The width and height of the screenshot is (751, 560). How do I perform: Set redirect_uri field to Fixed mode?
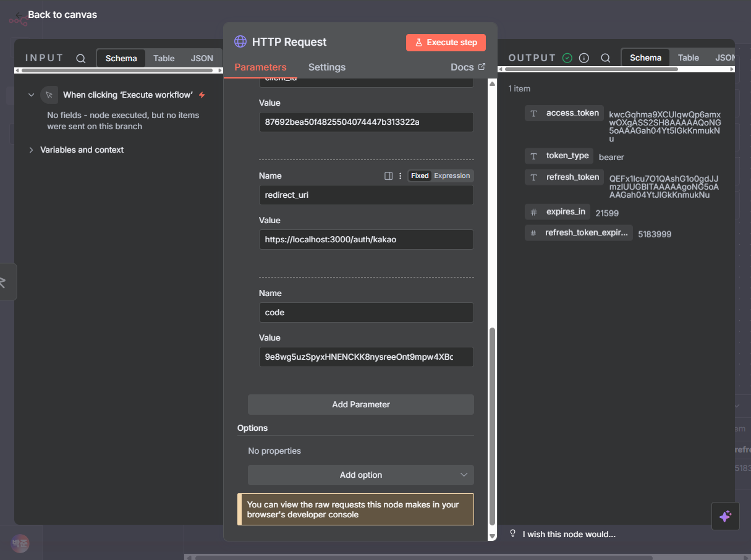point(420,176)
